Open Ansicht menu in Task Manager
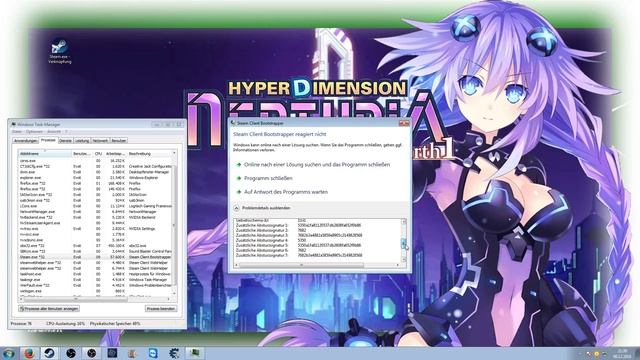 54,132
